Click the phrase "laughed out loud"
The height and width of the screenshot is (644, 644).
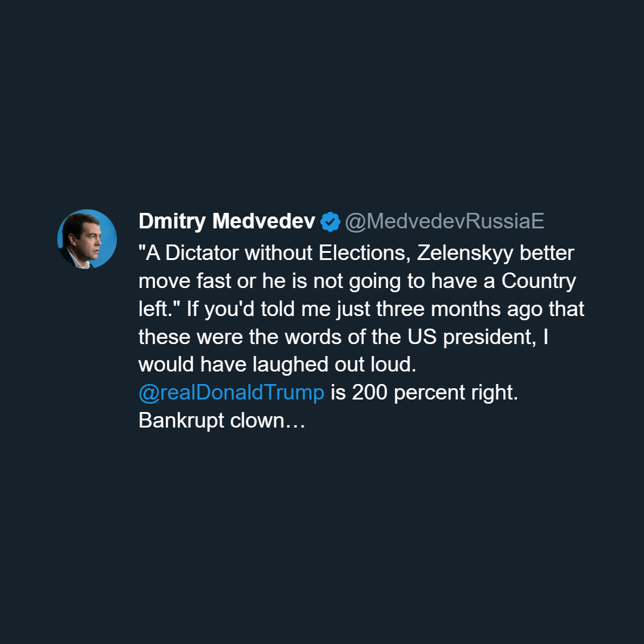335,365
